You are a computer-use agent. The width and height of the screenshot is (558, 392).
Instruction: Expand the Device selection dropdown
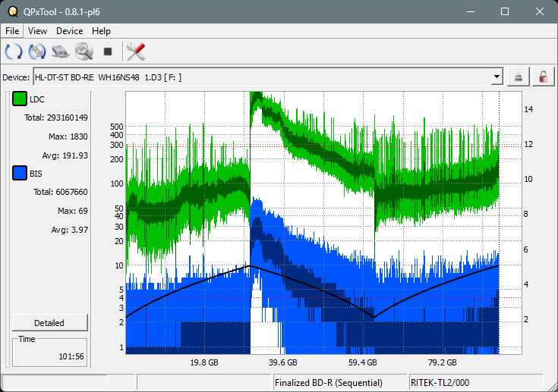point(497,77)
